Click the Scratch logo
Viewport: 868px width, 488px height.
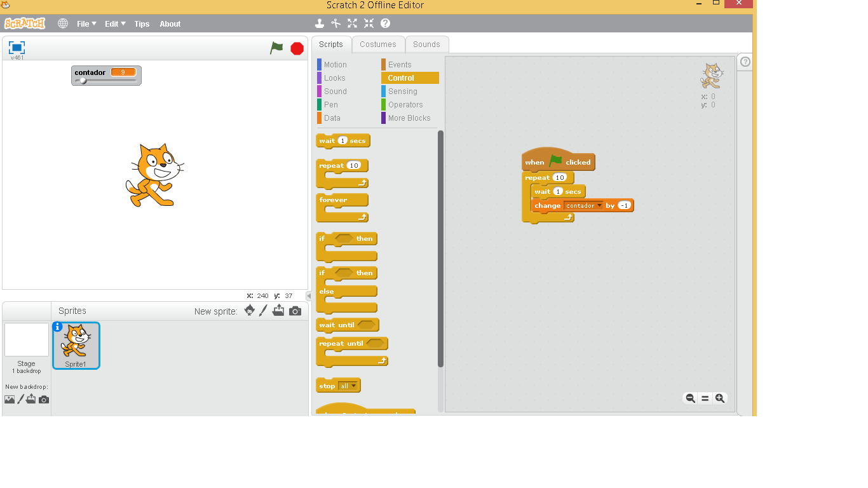(x=25, y=24)
